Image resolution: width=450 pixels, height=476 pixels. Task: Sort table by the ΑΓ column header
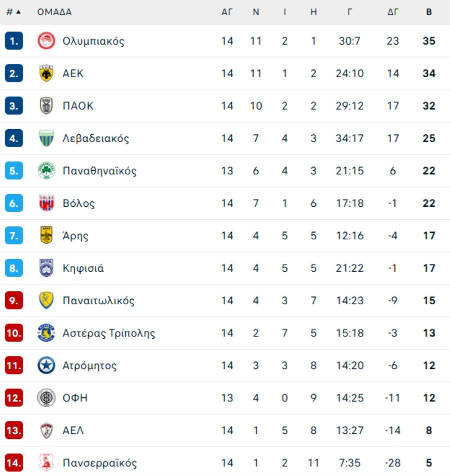click(227, 12)
